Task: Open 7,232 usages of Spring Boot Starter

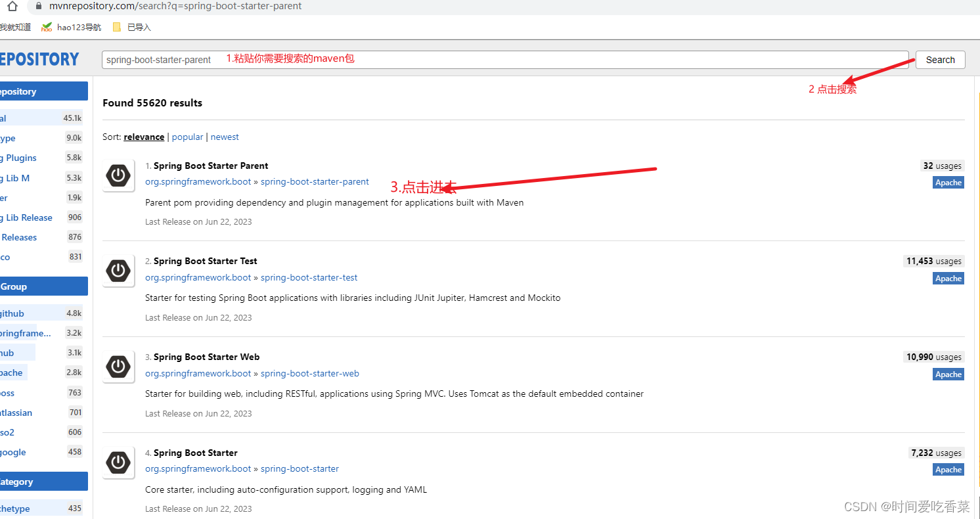Action: 936,453
